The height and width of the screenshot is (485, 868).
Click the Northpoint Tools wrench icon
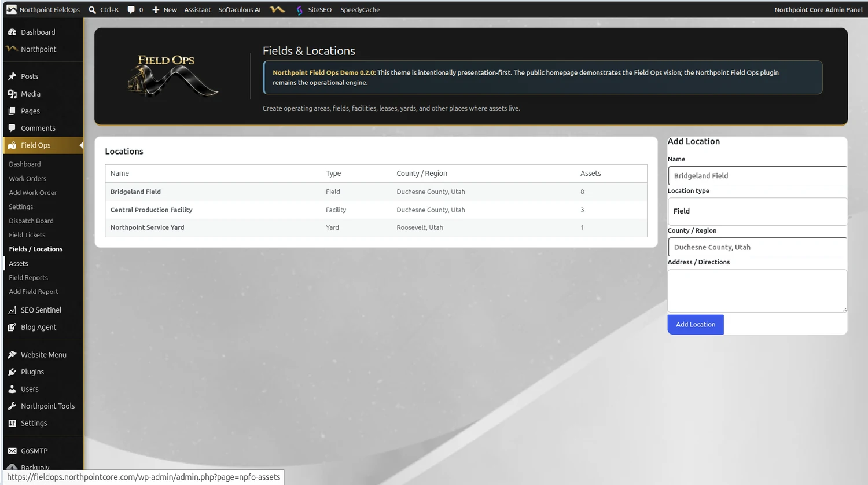(12, 406)
